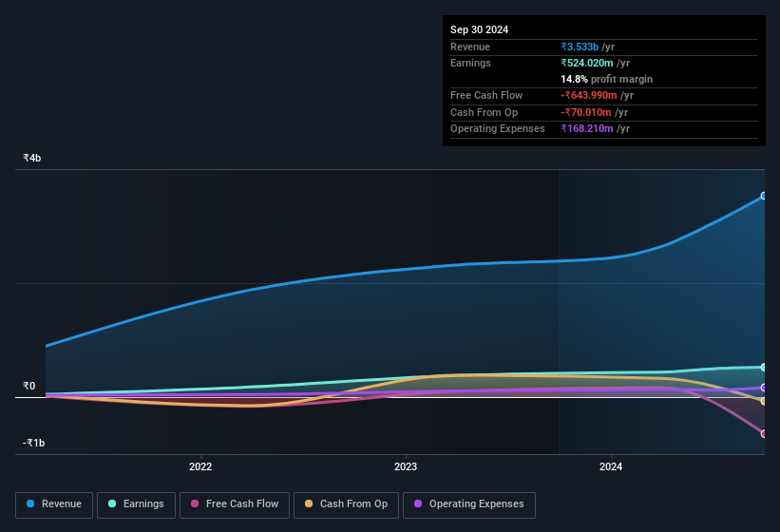
Task: Click the Free Cash Flow endpoint marker
Action: tap(764, 433)
